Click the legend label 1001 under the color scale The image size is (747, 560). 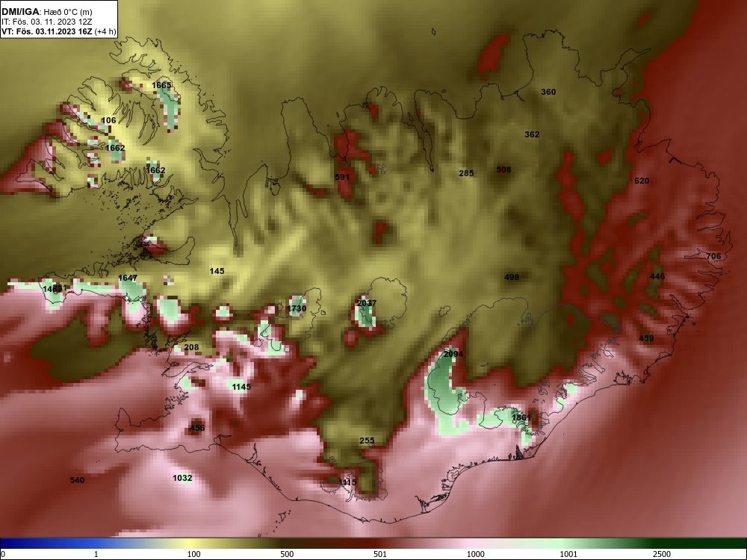coord(568,554)
